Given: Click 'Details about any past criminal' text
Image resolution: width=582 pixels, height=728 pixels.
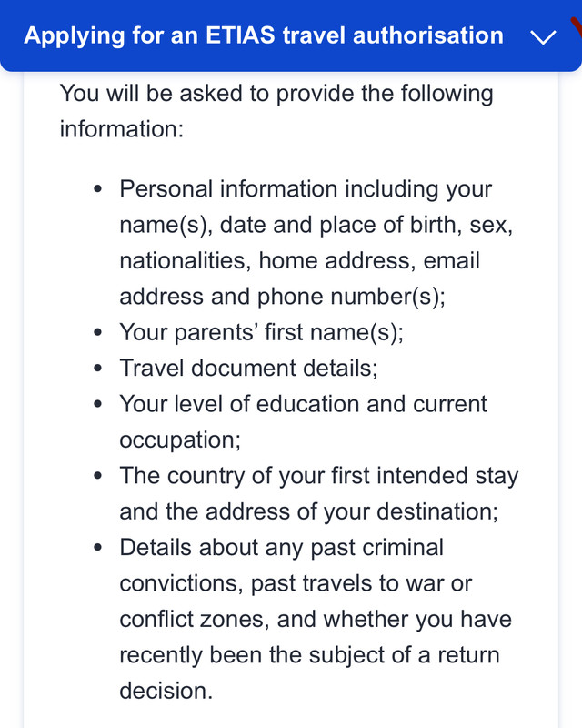Looking at the screenshot, I should (x=281, y=548).
